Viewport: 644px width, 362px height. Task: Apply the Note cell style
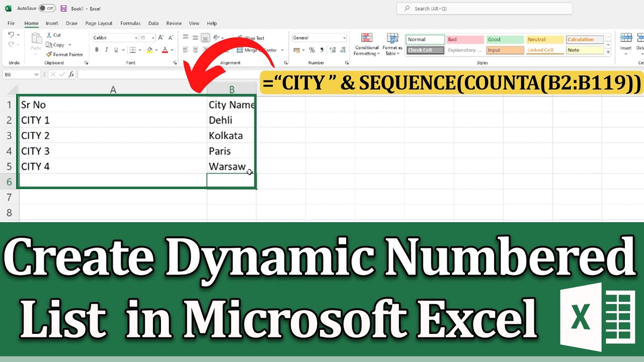(585, 50)
